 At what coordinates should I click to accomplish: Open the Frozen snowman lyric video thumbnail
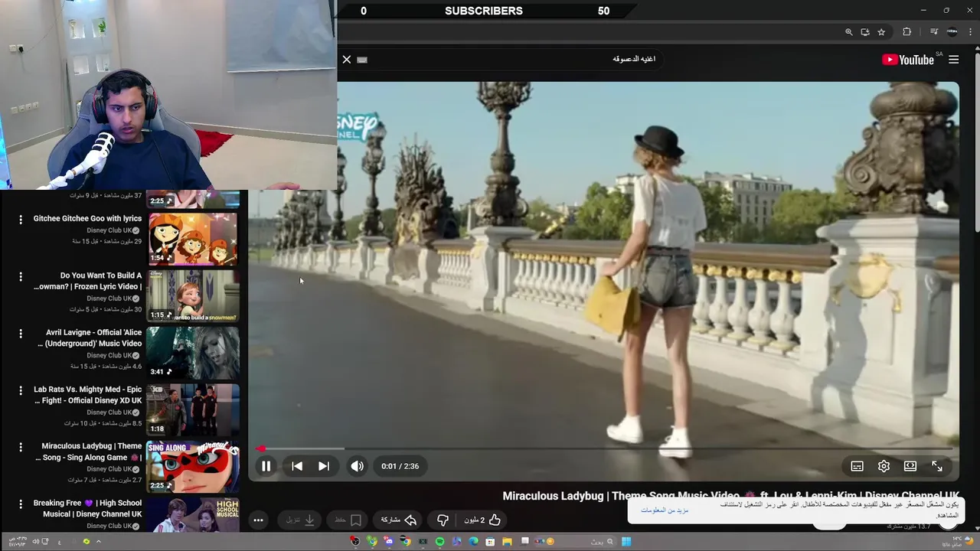tap(193, 295)
